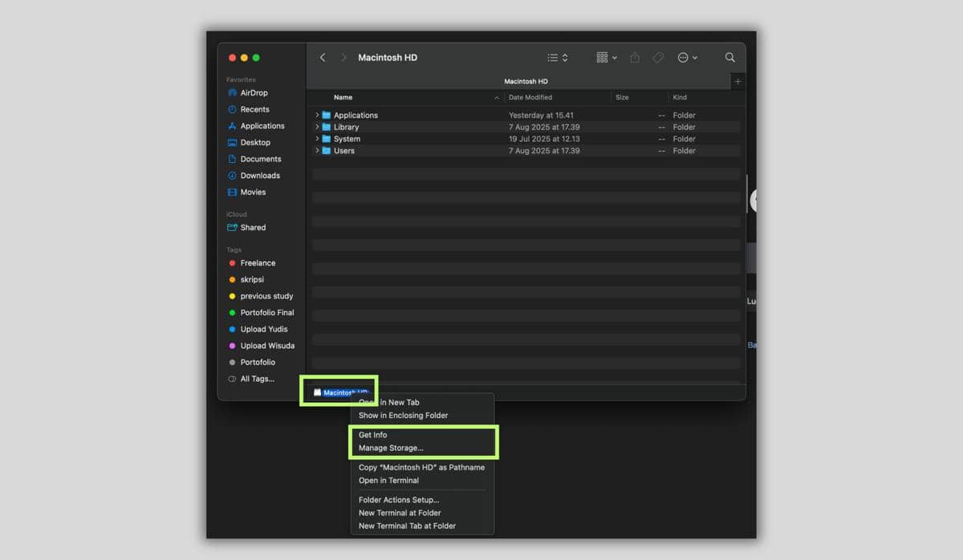Sort files by the Date Modified column
The image size is (963, 560).
point(531,97)
